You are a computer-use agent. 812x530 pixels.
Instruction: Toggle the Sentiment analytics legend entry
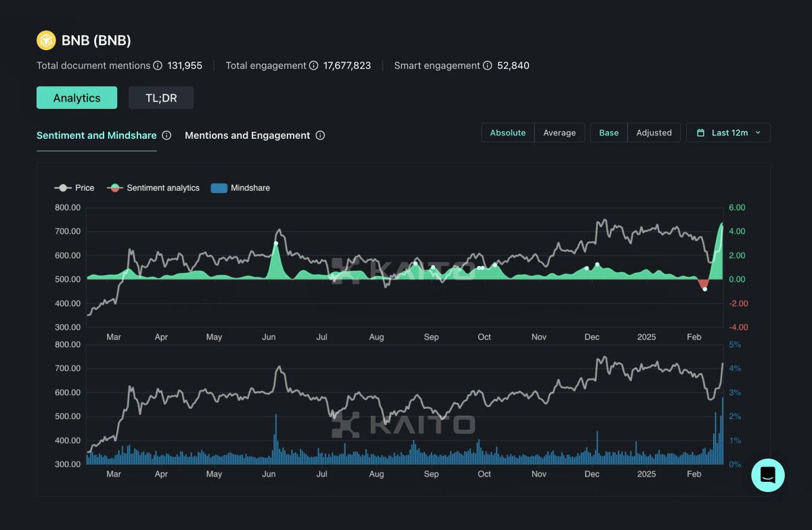[154, 187]
